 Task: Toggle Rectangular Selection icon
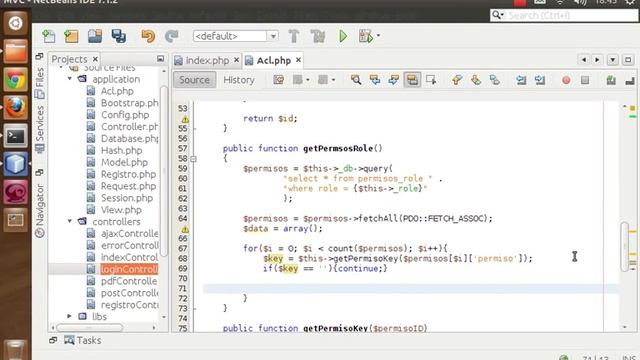pos(431,80)
